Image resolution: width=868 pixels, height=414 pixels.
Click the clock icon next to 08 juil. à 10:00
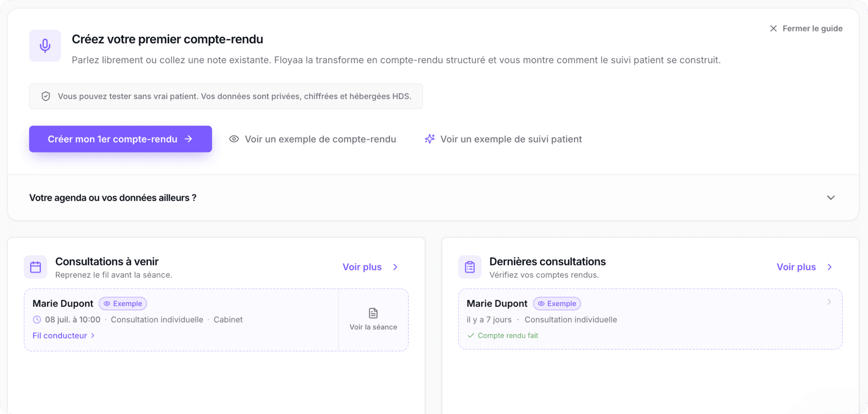pos(37,319)
